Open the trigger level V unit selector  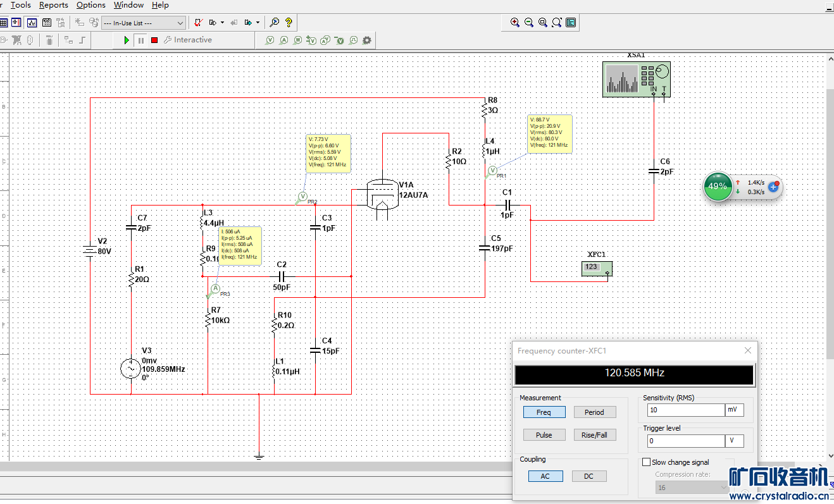734,441
